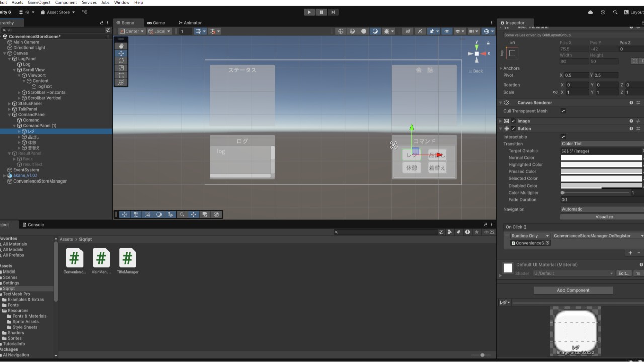Select the Transform tool
The height and width of the screenshot is (362, 644).
[x=121, y=82]
